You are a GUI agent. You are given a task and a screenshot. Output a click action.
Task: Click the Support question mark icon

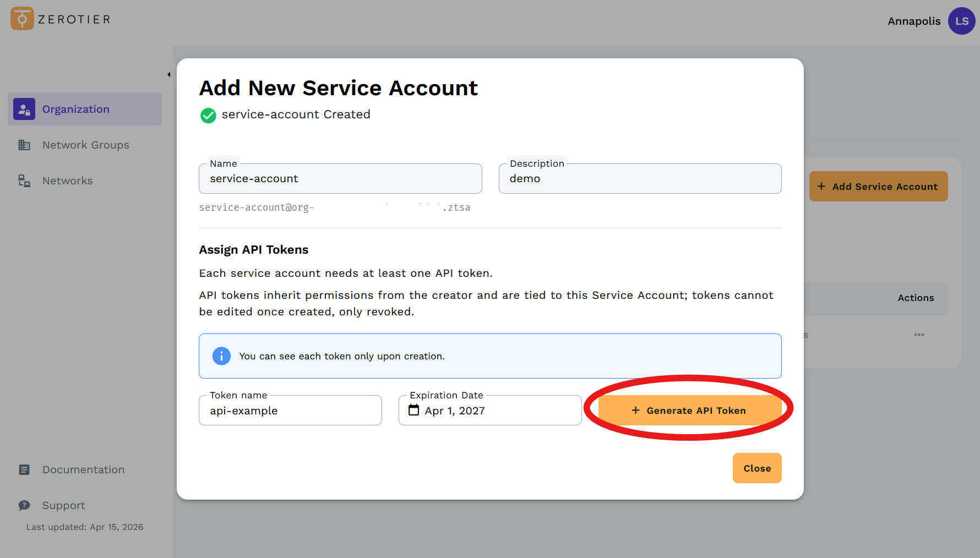point(24,505)
